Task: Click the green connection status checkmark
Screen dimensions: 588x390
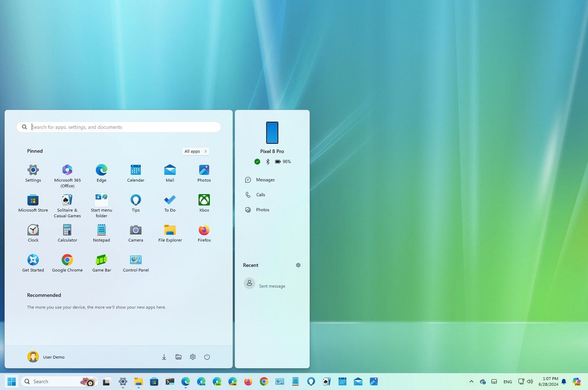Action: coord(257,161)
